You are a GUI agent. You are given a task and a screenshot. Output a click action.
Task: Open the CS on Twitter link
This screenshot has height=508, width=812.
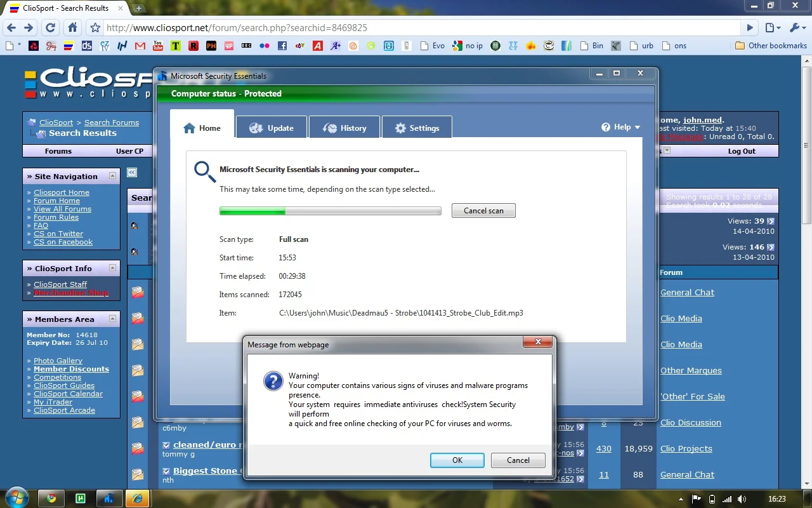(58, 234)
